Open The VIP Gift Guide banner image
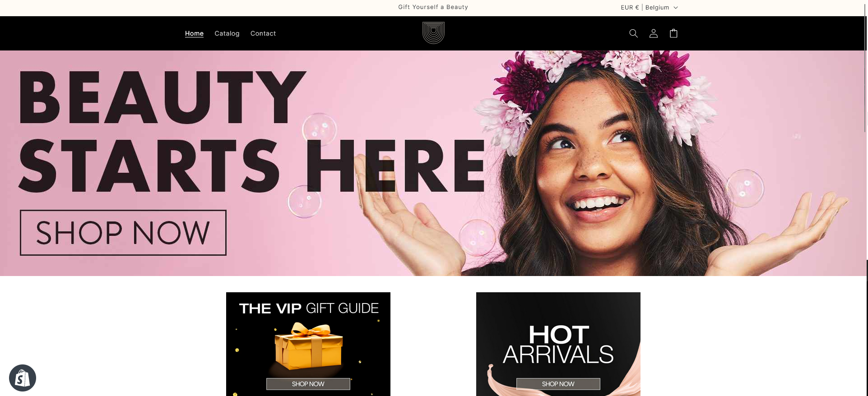The height and width of the screenshot is (396, 868). coord(308,344)
